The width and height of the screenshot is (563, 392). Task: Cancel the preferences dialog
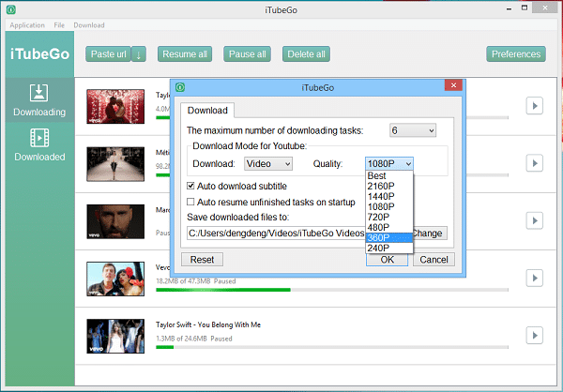pyautogui.click(x=434, y=260)
